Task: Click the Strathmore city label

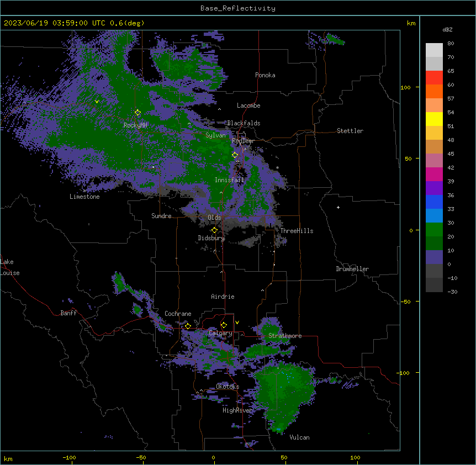Action: pos(285,336)
